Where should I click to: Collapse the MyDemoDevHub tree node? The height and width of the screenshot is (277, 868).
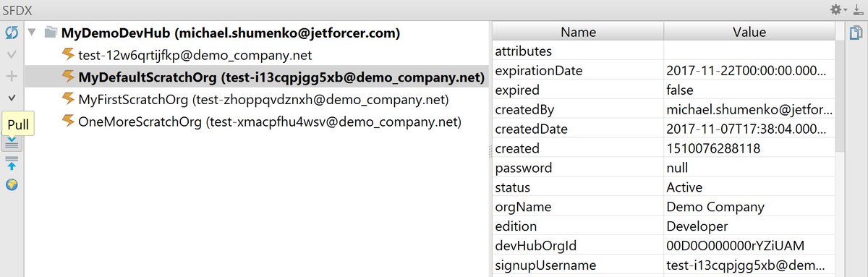[x=31, y=33]
